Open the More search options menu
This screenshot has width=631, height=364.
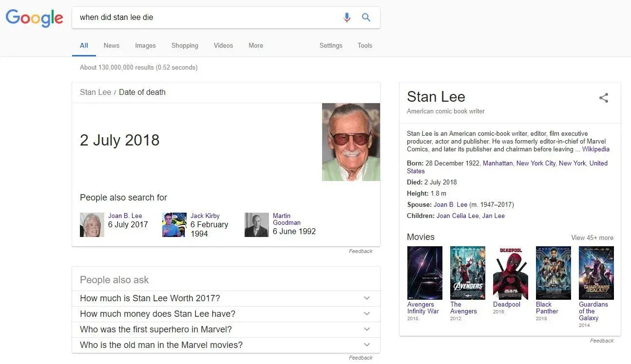255,45
